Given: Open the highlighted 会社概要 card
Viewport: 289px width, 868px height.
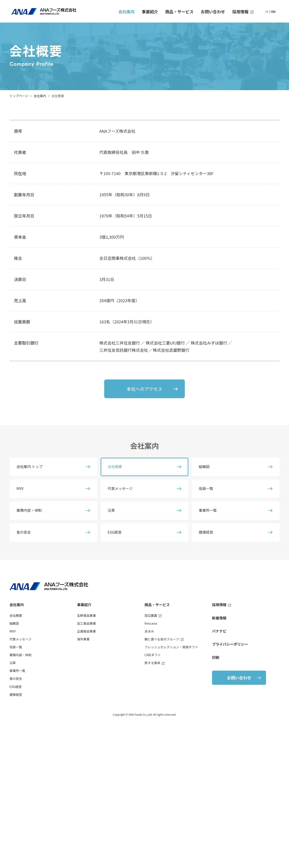Looking at the screenshot, I should click(144, 467).
